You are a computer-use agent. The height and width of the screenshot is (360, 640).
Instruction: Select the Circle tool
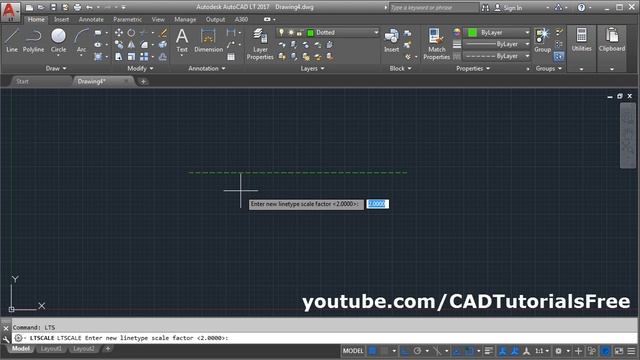click(x=58, y=40)
